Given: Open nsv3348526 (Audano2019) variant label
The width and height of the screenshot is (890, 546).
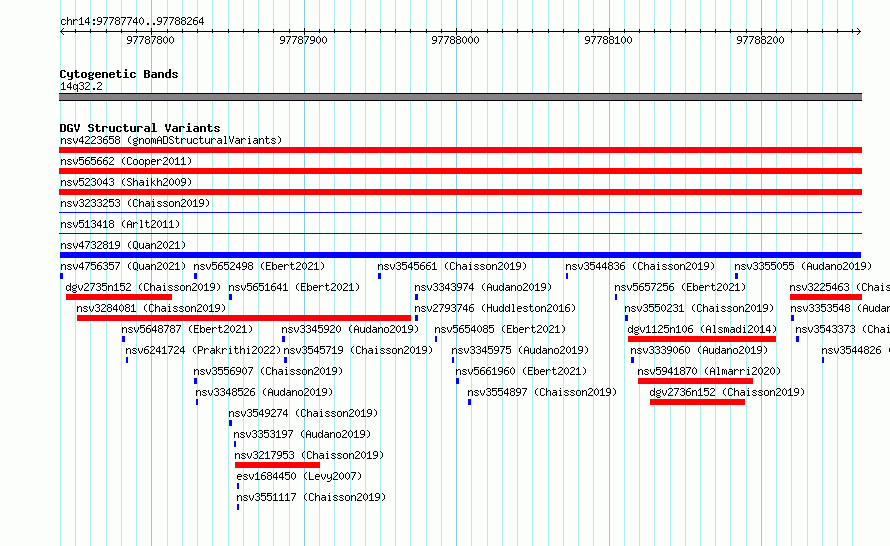Looking at the screenshot, I should click(x=265, y=392).
